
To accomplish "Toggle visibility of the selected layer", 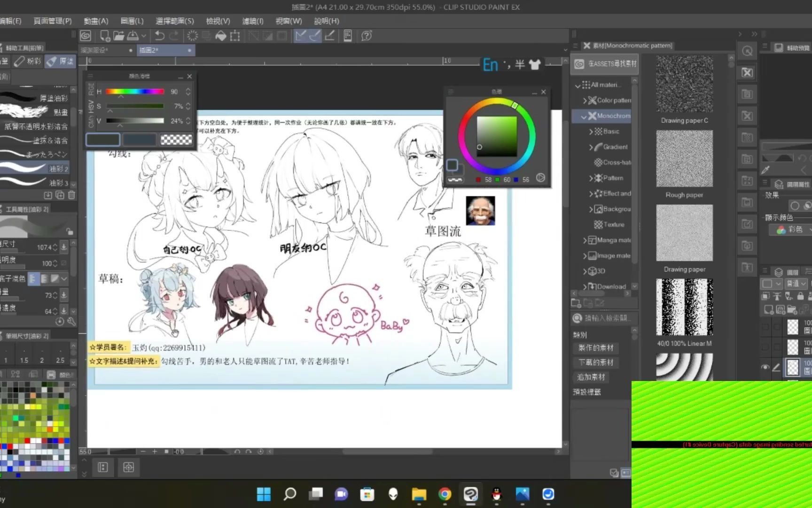I will click(x=765, y=367).
